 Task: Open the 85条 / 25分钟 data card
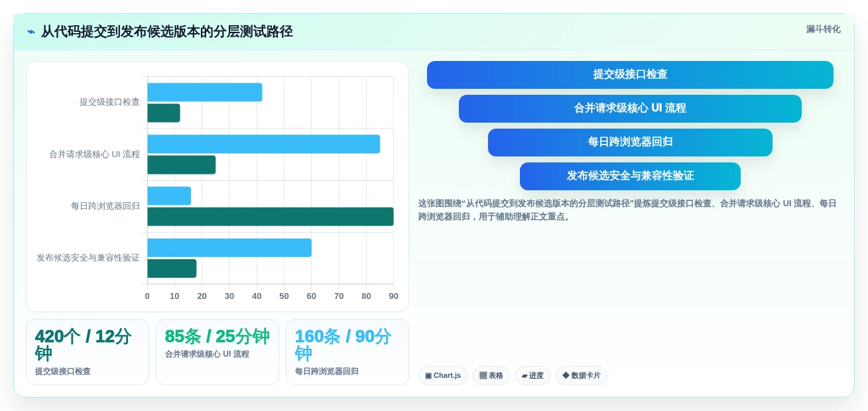(217, 352)
